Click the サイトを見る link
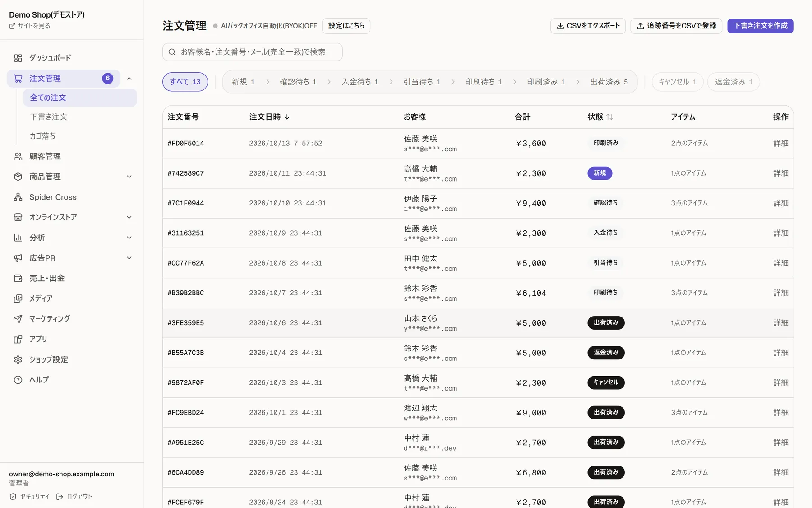812x508 pixels. tap(30, 26)
